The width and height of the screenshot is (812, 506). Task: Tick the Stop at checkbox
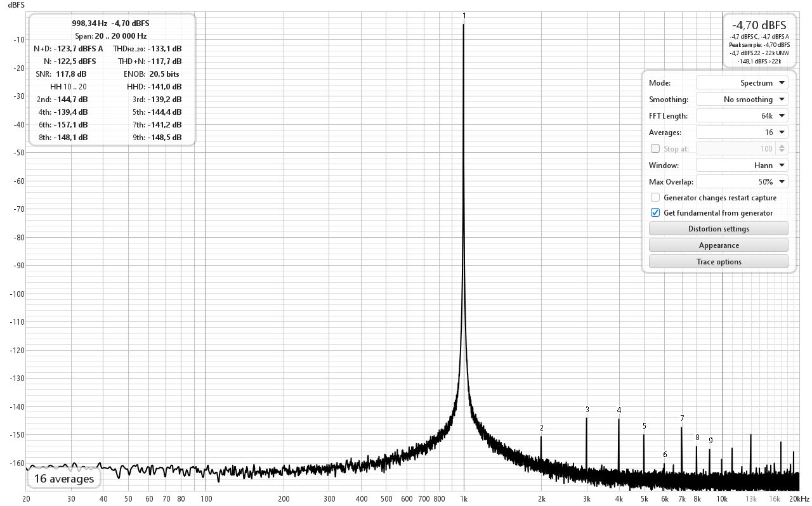[x=655, y=149]
